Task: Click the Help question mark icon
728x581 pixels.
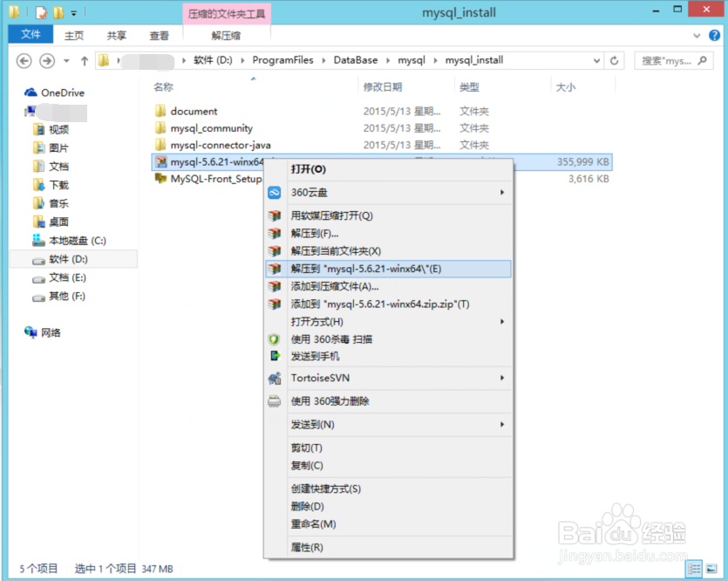Action: [x=715, y=34]
